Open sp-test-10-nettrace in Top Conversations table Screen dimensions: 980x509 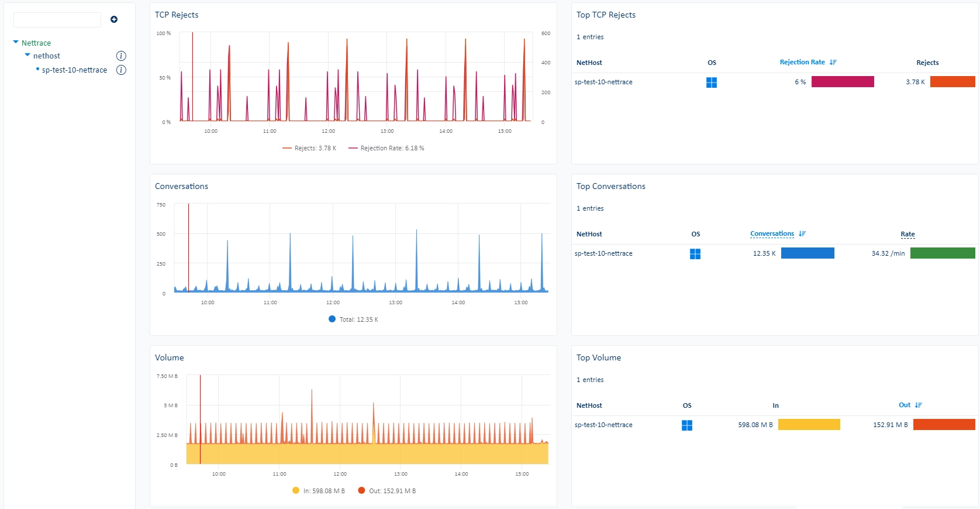pyautogui.click(x=603, y=253)
